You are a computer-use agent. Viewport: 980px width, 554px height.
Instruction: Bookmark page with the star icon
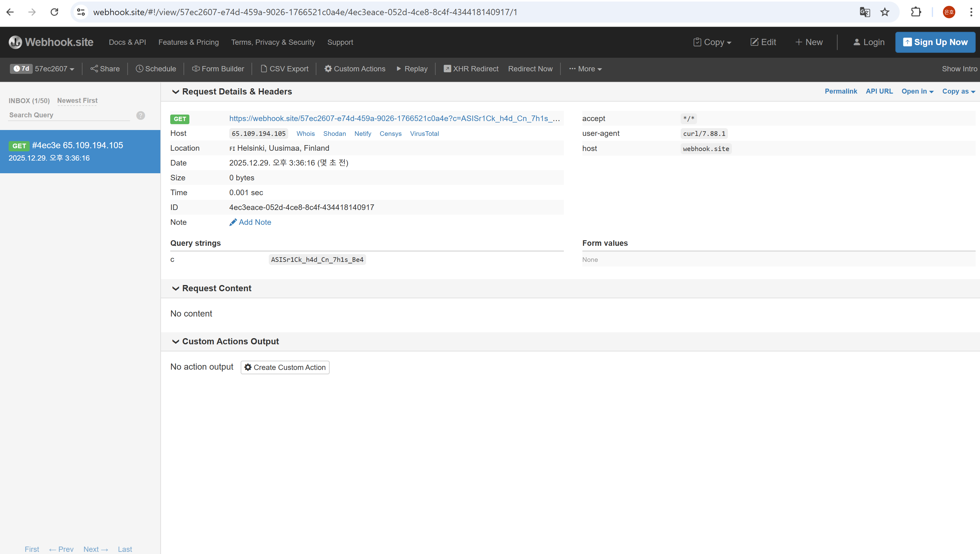point(885,12)
